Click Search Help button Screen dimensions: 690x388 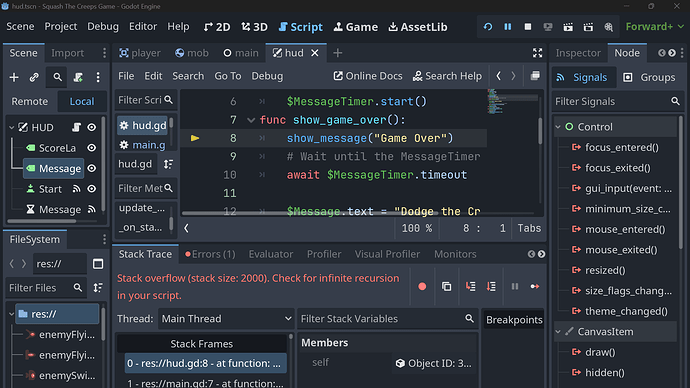pos(448,76)
